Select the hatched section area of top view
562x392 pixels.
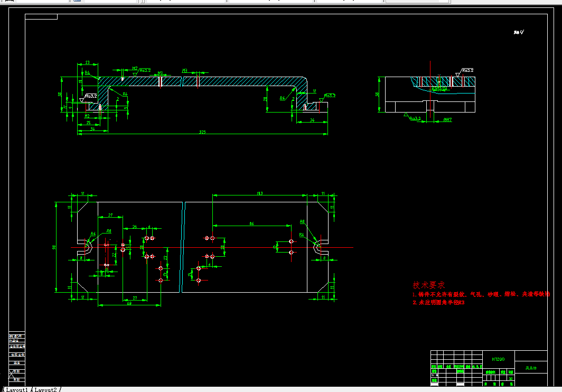(x=202, y=81)
